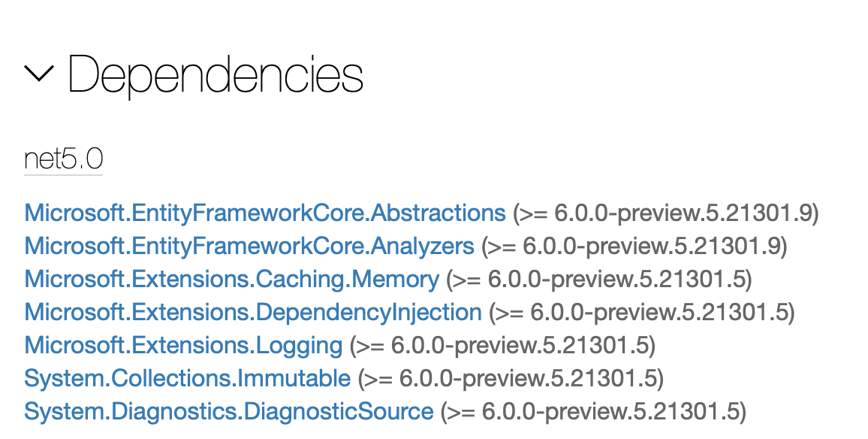The height and width of the screenshot is (439, 868).
Task: Click version range after System.Diagnostics.DiagnosticSource
Action: 593,411
